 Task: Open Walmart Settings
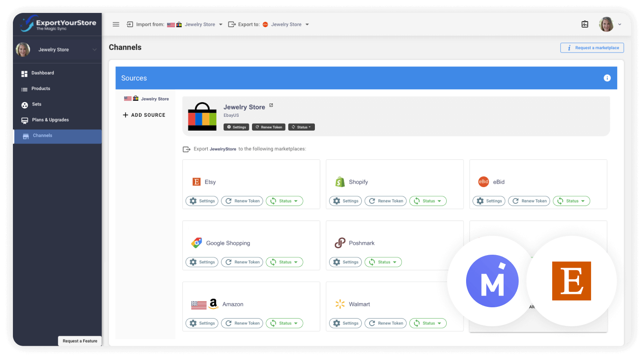pyautogui.click(x=345, y=323)
